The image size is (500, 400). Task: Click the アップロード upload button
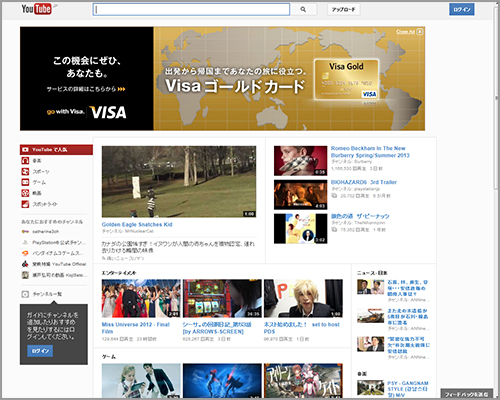[343, 9]
